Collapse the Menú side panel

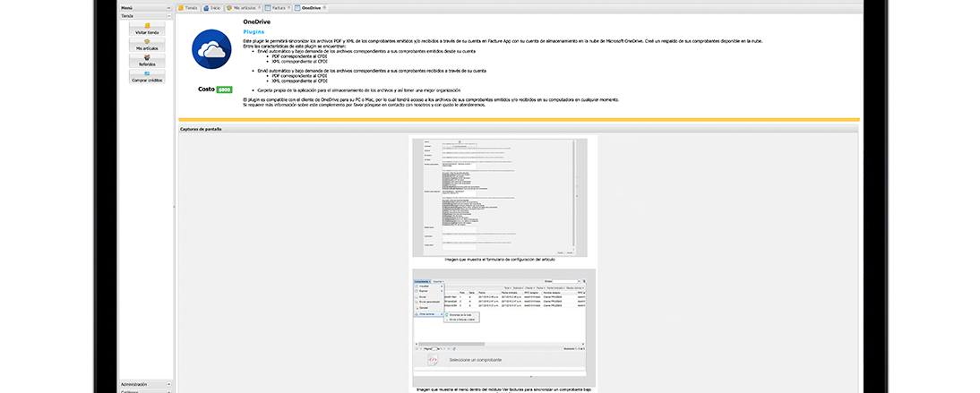tap(168, 7)
